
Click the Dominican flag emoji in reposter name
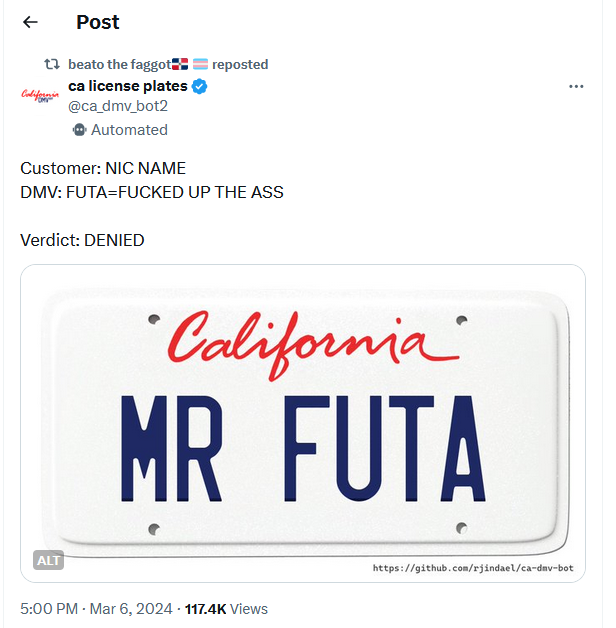point(181,64)
